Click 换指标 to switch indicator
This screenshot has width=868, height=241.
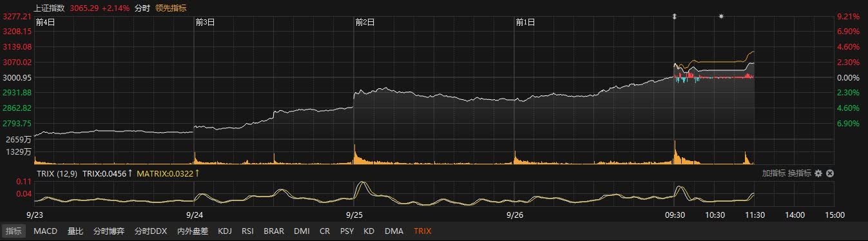[x=800, y=173]
